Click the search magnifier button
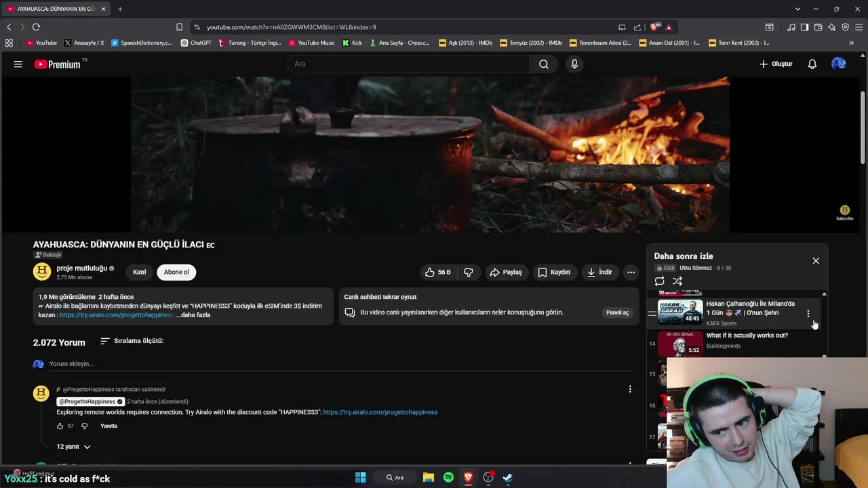 click(x=544, y=64)
